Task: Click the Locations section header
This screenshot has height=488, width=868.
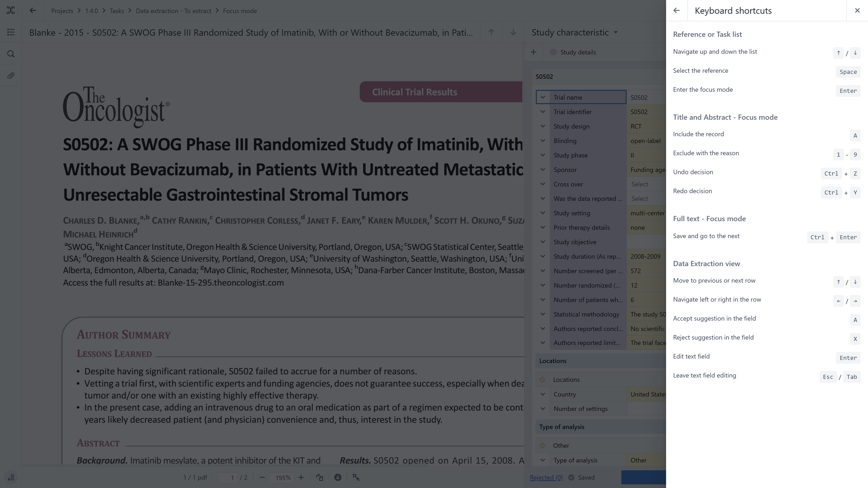Action: [x=600, y=361]
